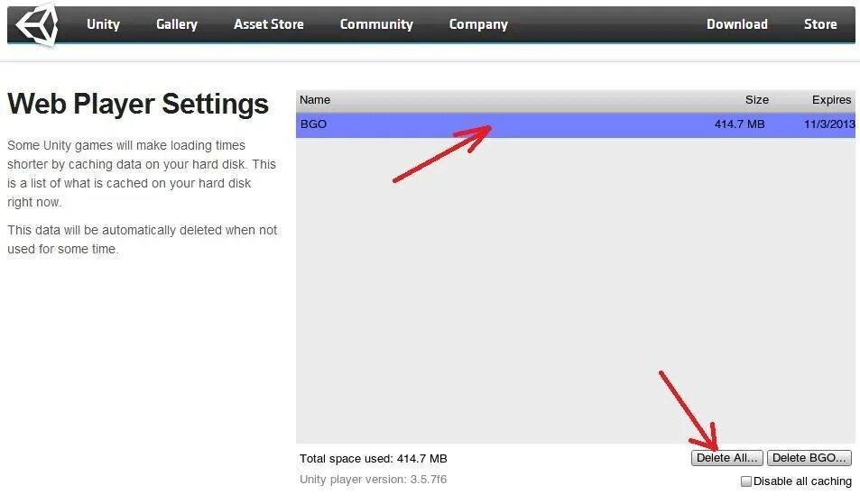Click the Web Player Settings heading
Viewport: 860px width, 504px height.
pyautogui.click(x=138, y=104)
